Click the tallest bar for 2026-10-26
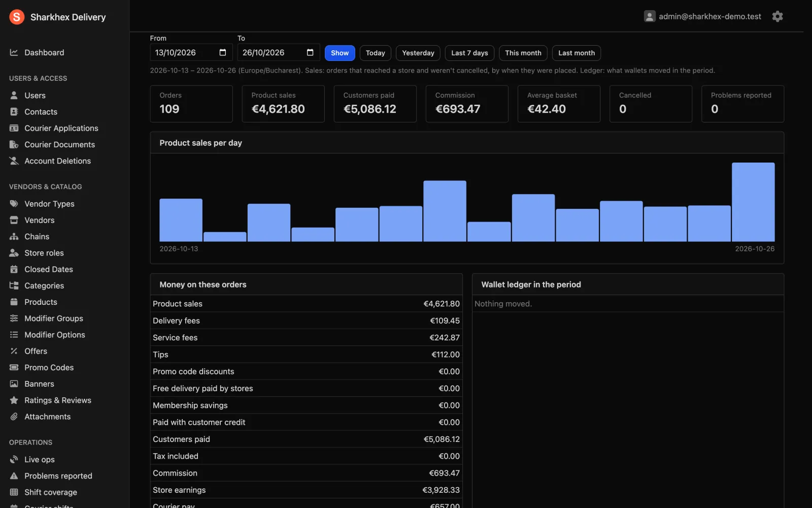Screen dimensions: 812x508 [753, 202]
